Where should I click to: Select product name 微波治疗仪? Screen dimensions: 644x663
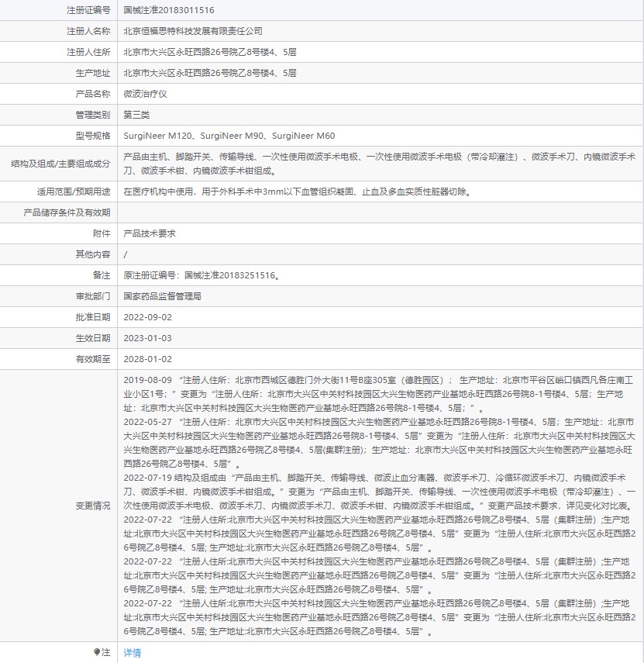click(x=146, y=94)
